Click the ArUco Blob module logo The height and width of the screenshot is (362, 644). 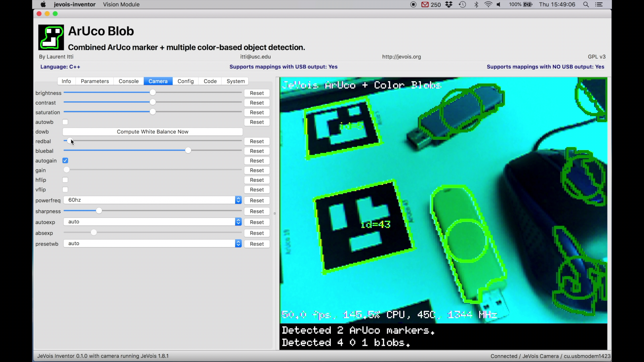pyautogui.click(x=51, y=37)
